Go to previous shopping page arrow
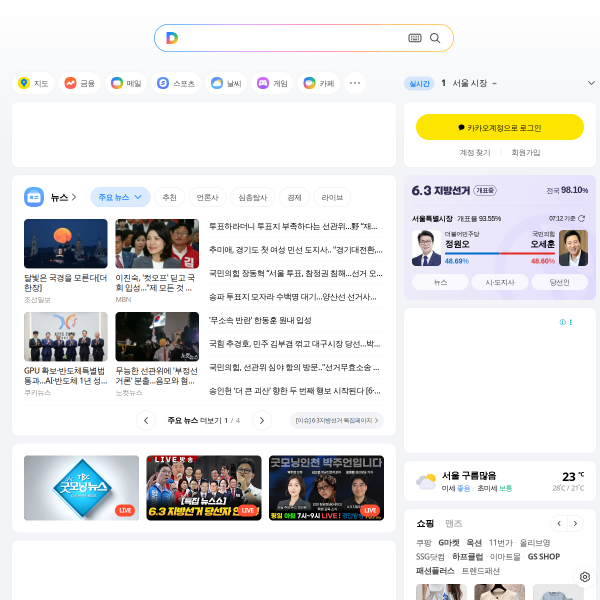This screenshot has height=600, width=600. [559, 523]
